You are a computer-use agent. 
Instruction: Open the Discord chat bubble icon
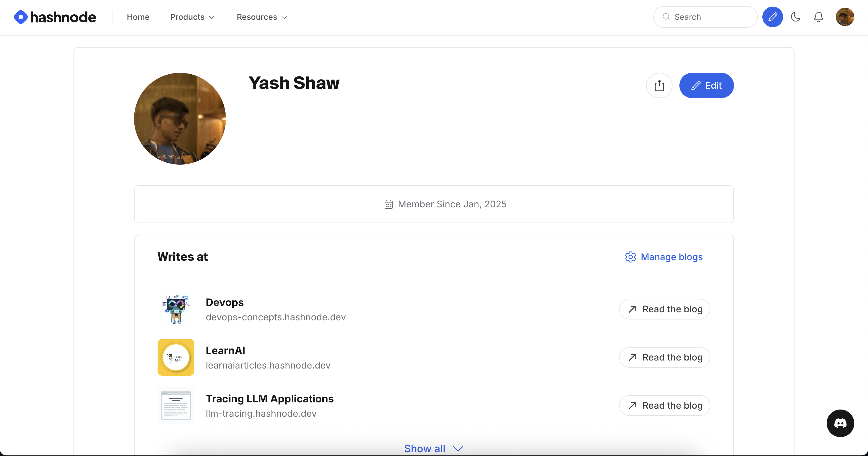840,423
